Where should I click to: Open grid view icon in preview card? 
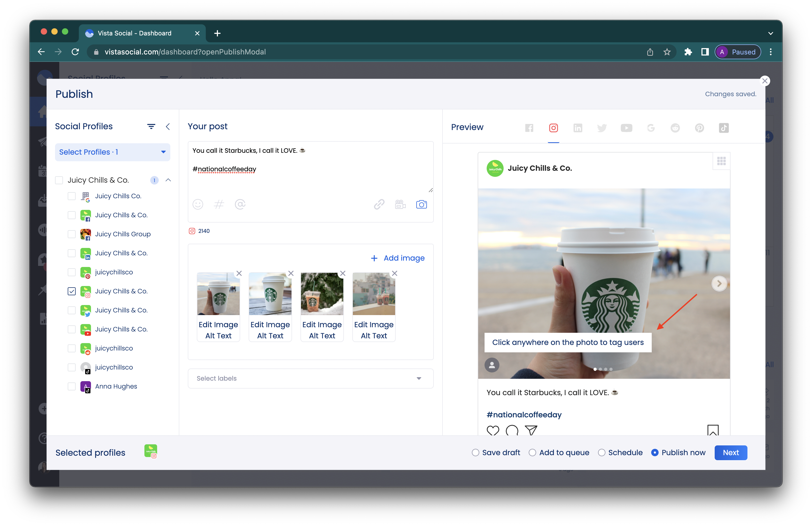coord(721,161)
